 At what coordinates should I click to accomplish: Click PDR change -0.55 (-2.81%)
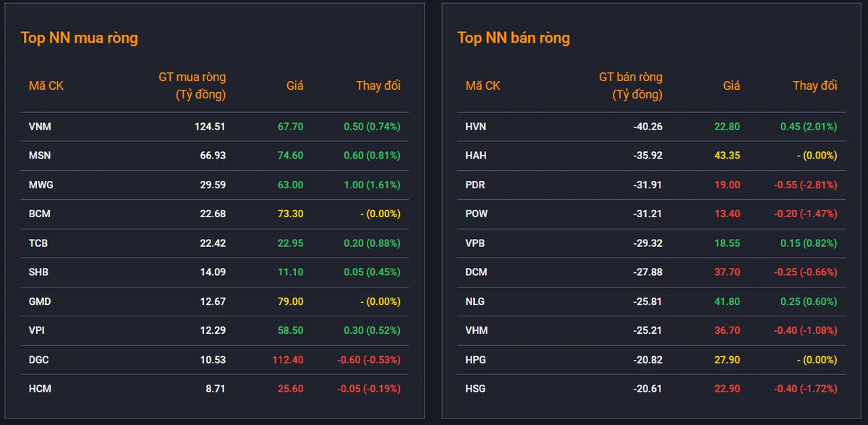[x=806, y=185]
